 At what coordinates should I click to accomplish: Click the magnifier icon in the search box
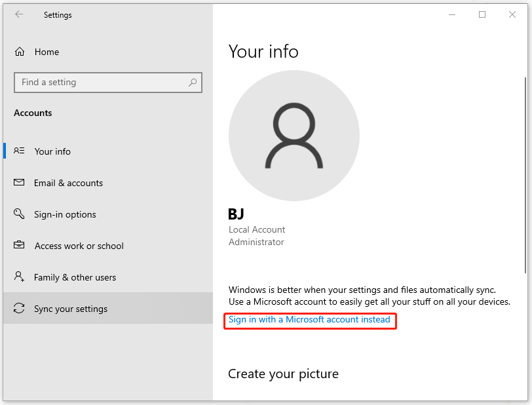pos(193,83)
